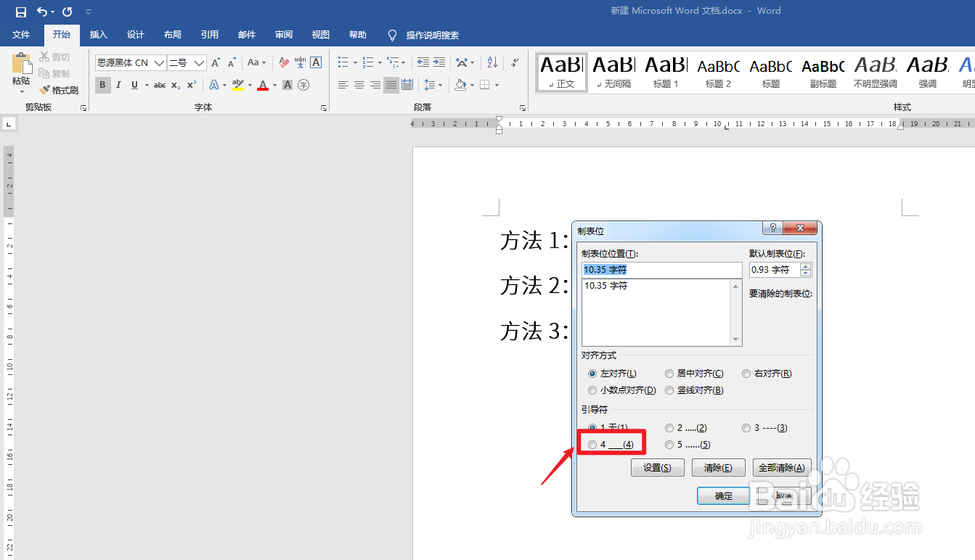Click the Format Painter (格式刷) tool
The image size is (975, 560).
click(59, 90)
